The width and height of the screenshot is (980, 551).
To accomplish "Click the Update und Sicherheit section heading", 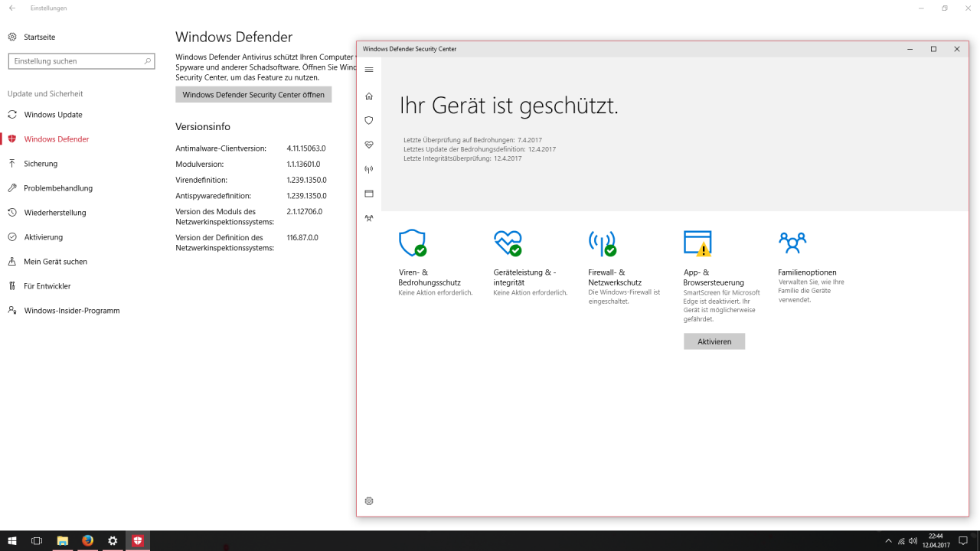I will [45, 93].
